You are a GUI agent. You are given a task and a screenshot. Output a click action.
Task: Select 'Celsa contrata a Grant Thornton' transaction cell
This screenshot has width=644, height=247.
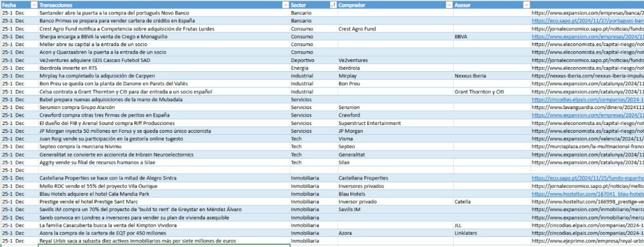coord(164,92)
